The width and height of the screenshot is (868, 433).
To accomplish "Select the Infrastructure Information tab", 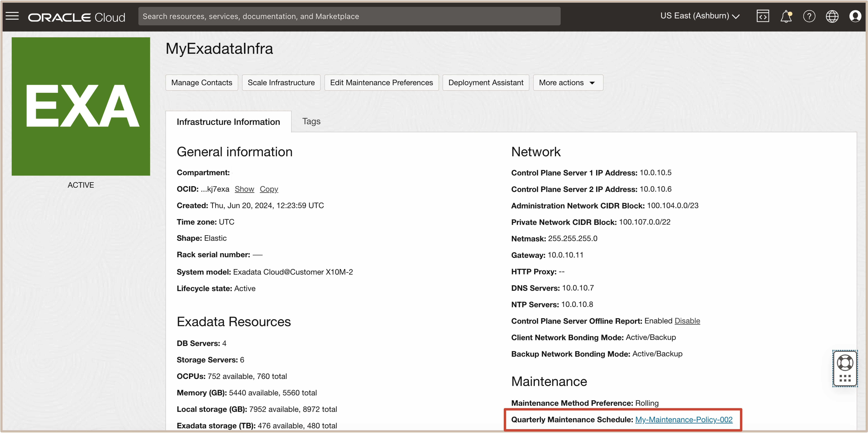I will point(228,122).
